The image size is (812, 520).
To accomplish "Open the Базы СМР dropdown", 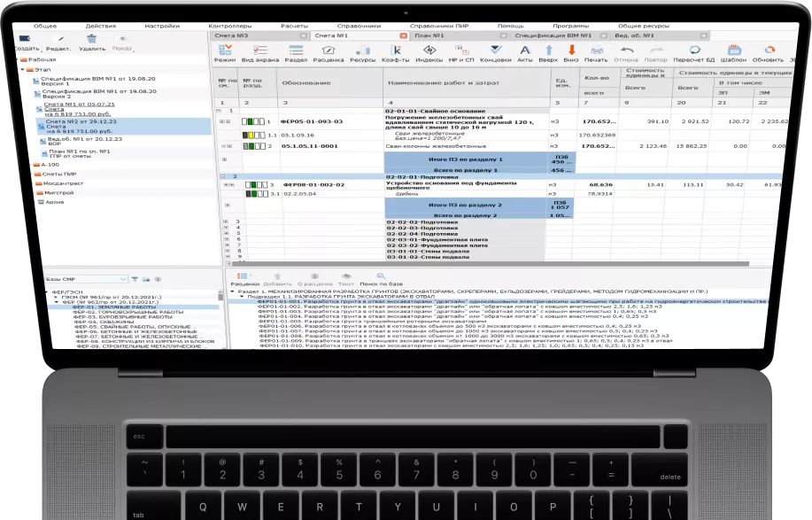I will point(126,278).
